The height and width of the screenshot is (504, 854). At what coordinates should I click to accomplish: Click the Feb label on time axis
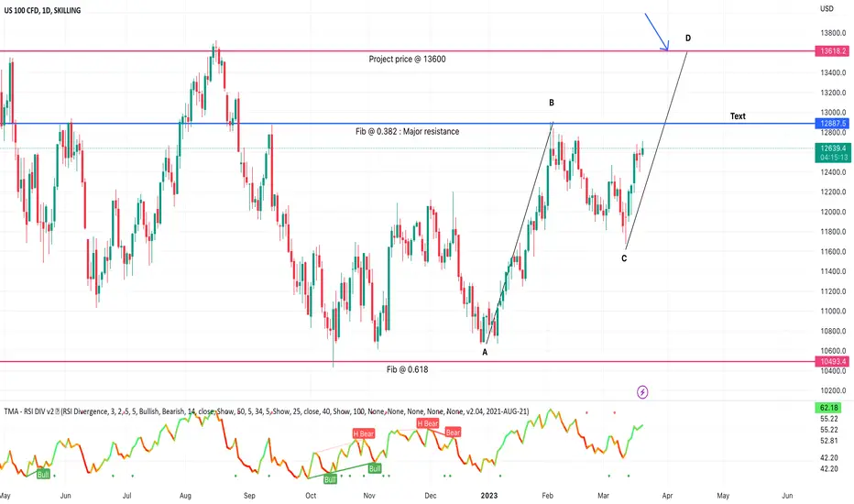(547, 495)
